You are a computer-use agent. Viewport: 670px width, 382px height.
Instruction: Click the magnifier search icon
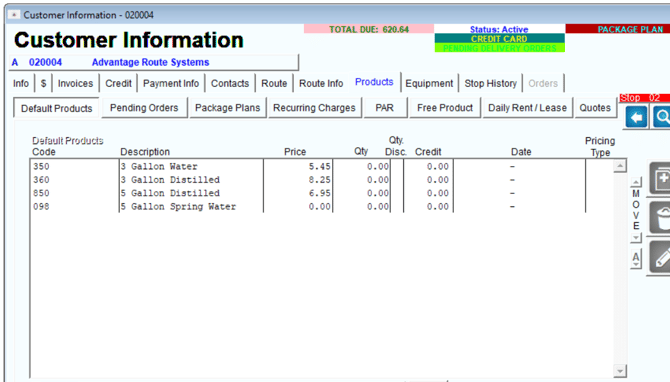pyautogui.click(x=662, y=117)
